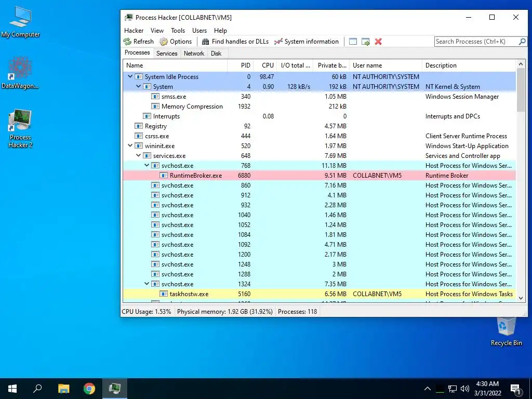Screen dimensions: 532x399
Task: Click the Refresh toolbar button
Action: 138,42
